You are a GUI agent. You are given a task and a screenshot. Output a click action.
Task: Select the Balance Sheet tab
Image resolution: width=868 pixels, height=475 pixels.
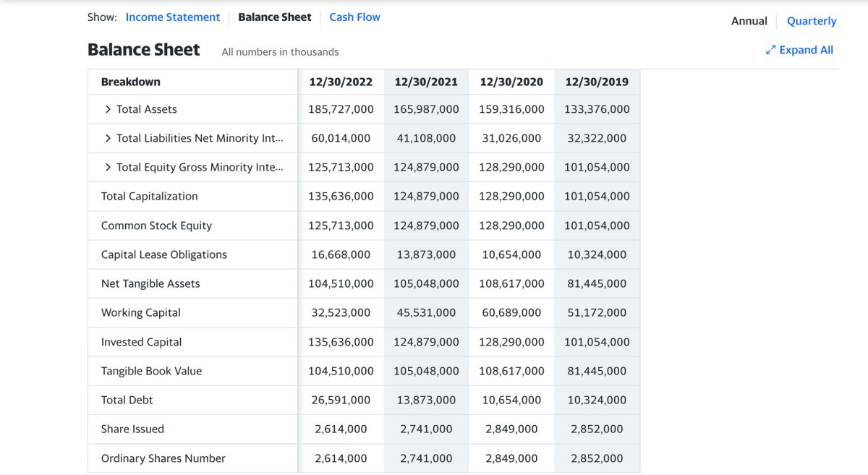coord(275,17)
